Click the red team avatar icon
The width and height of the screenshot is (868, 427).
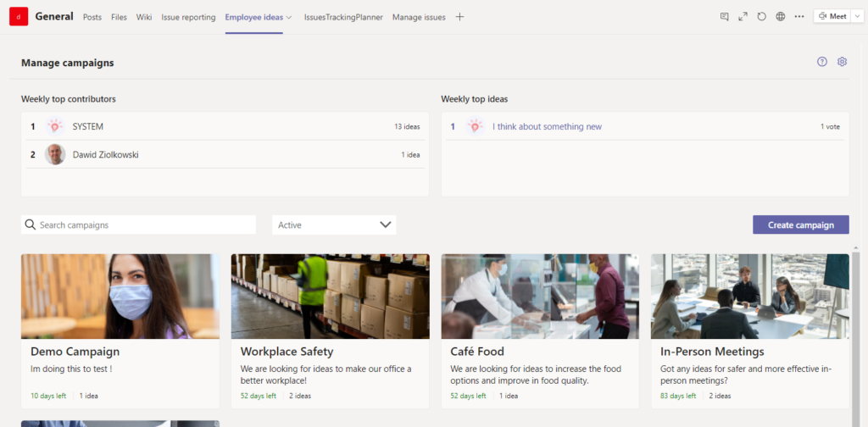[18, 16]
